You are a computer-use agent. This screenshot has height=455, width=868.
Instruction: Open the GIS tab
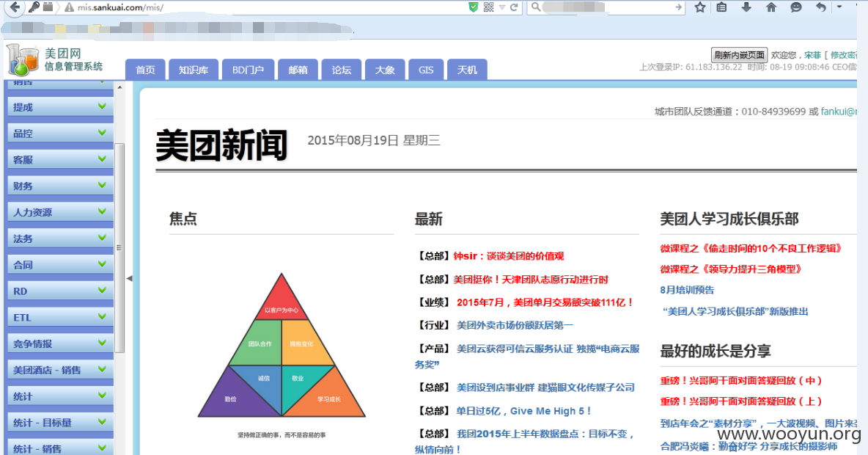[x=426, y=70]
